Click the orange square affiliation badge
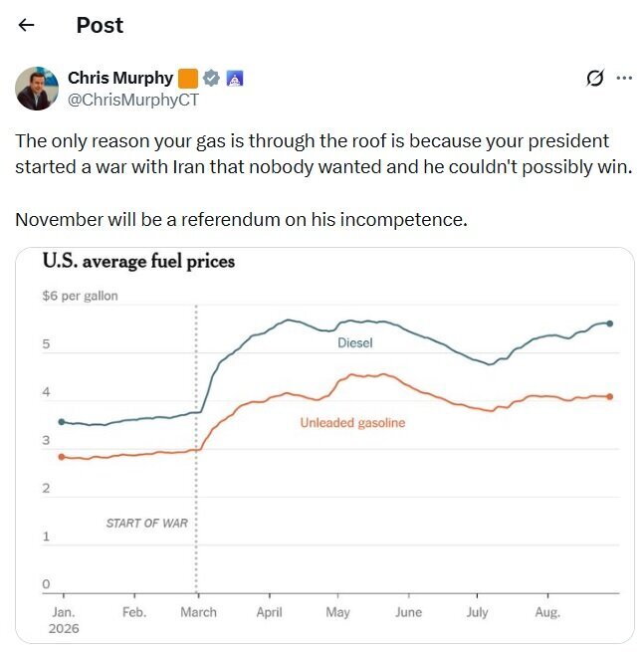644x652 pixels. click(188, 79)
